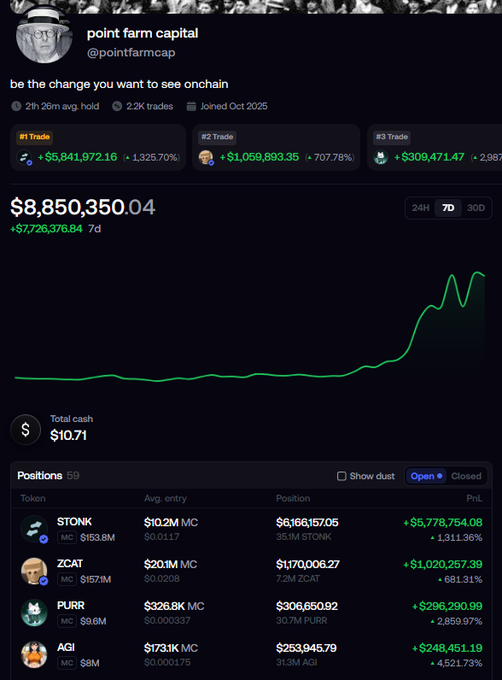The height and width of the screenshot is (680, 502).
Task: Sort positions by Position column header
Action: coord(293,498)
